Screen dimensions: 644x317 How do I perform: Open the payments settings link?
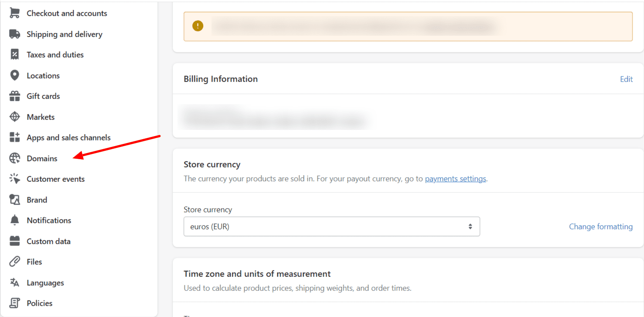point(455,178)
